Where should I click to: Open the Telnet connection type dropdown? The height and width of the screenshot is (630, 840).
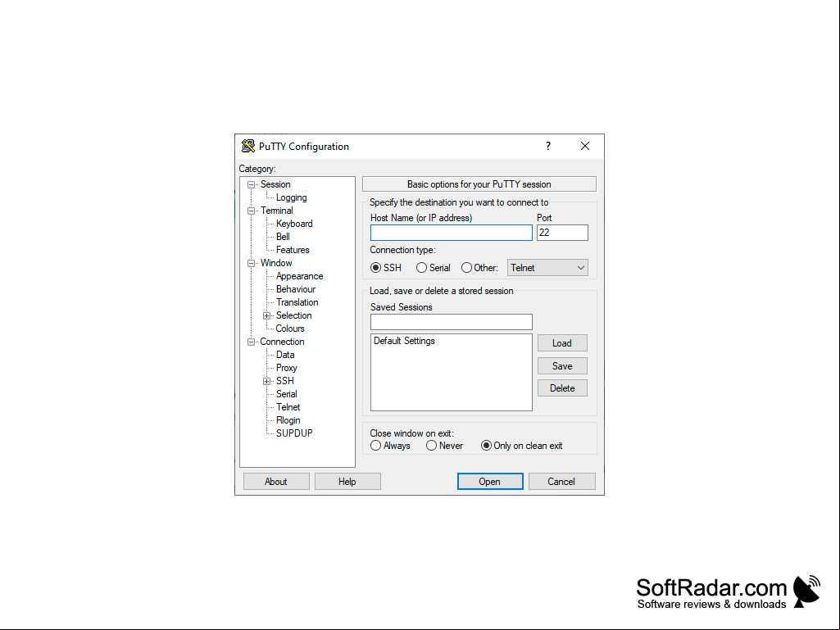pyautogui.click(x=547, y=268)
